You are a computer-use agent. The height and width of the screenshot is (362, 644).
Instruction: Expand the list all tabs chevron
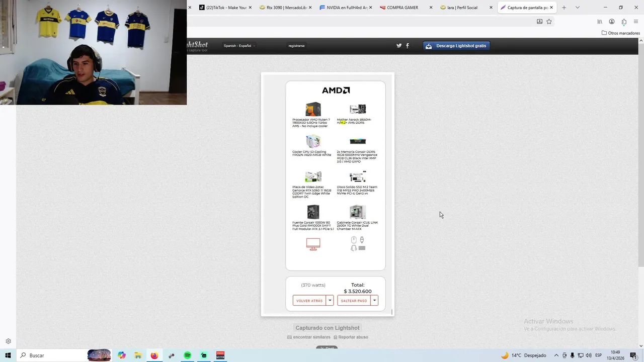(577, 8)
